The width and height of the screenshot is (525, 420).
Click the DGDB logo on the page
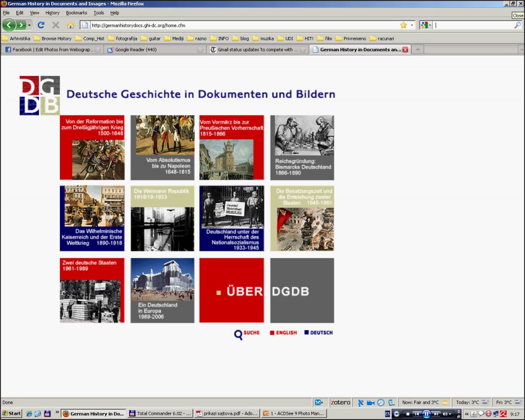[39, 95]
